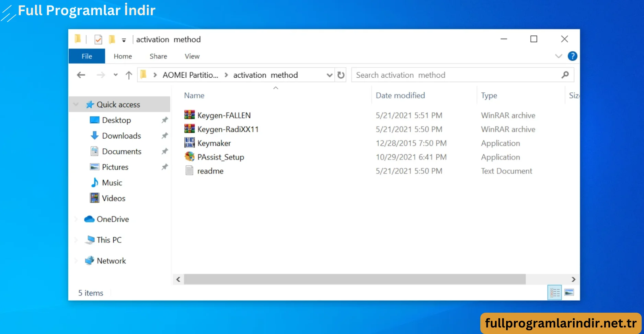Open the Customize Quick Access Toolbar dropdown arrow
Image resolution: width=644 pixels, height=334 pixels.
pos(124,40)
